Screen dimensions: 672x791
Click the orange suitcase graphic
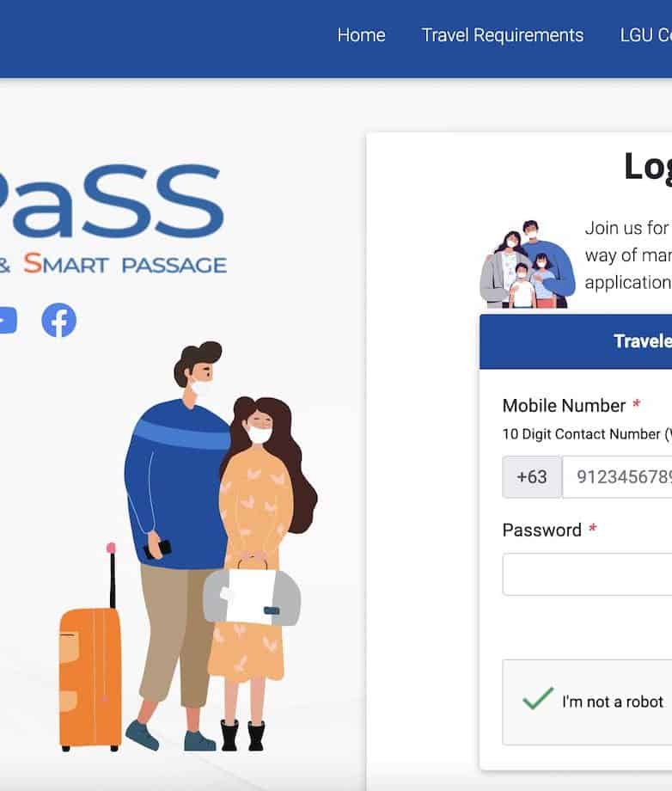pos(91,647)
